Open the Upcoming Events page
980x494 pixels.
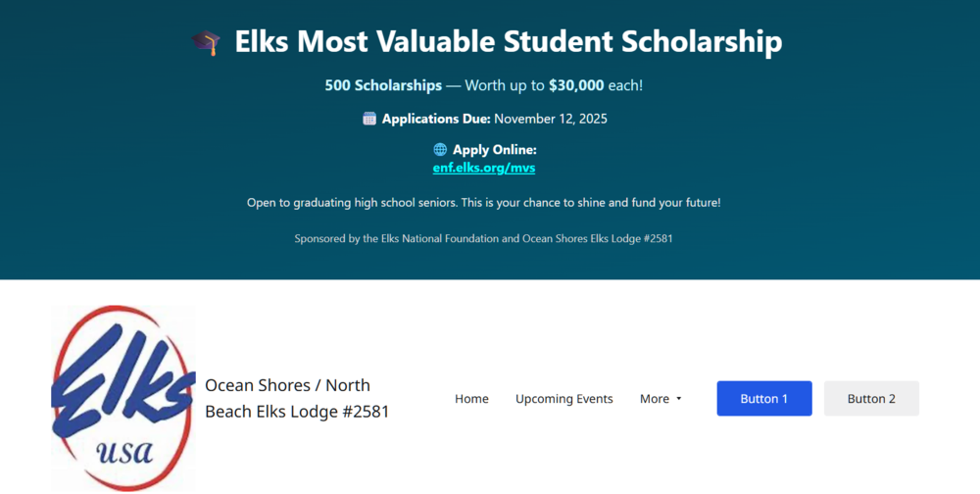click(x=564, y=399)
